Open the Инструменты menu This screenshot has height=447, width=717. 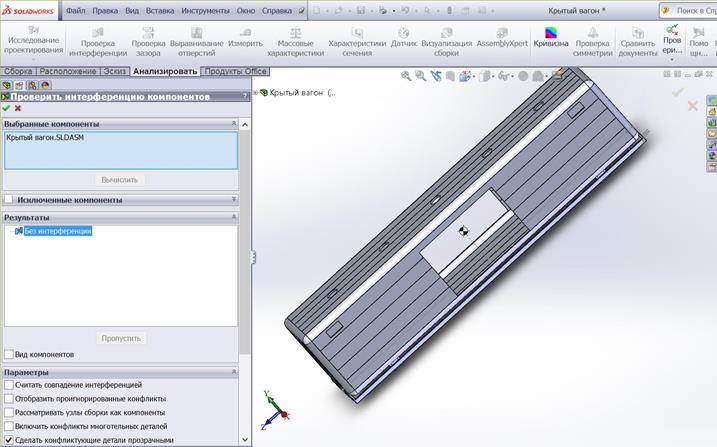tap(204, 11)
